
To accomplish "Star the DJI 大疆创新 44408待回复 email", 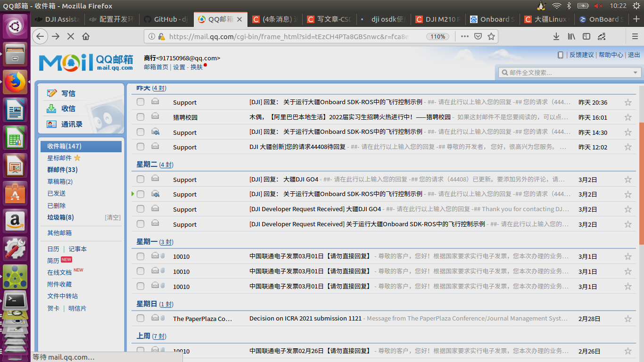I will coord(628,147).
